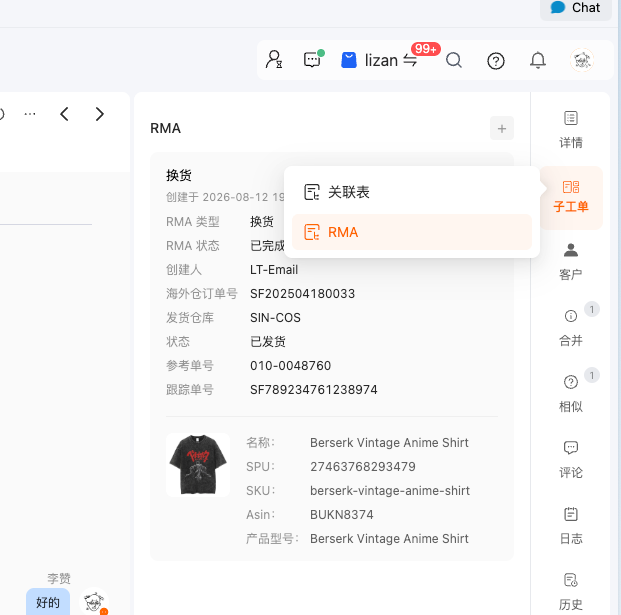Open the 日志 log panel
The width and height of the screenshot is (621, 615).
pos(571,526)
